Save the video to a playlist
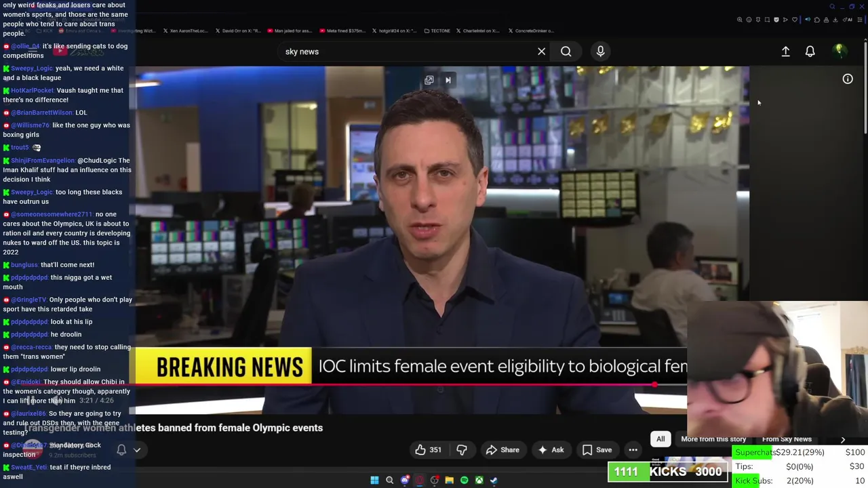This screenshot has width=868, height=488. pos(597,450)
